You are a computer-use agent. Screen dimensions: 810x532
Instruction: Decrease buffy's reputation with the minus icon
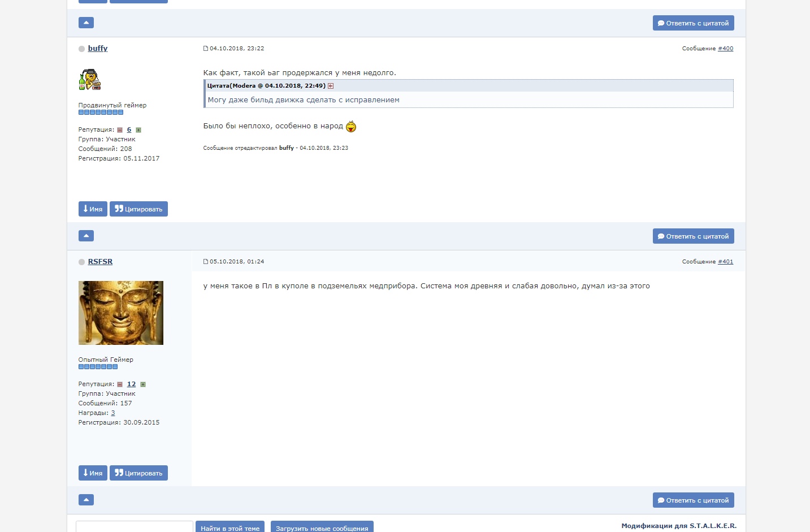(120, 130)
